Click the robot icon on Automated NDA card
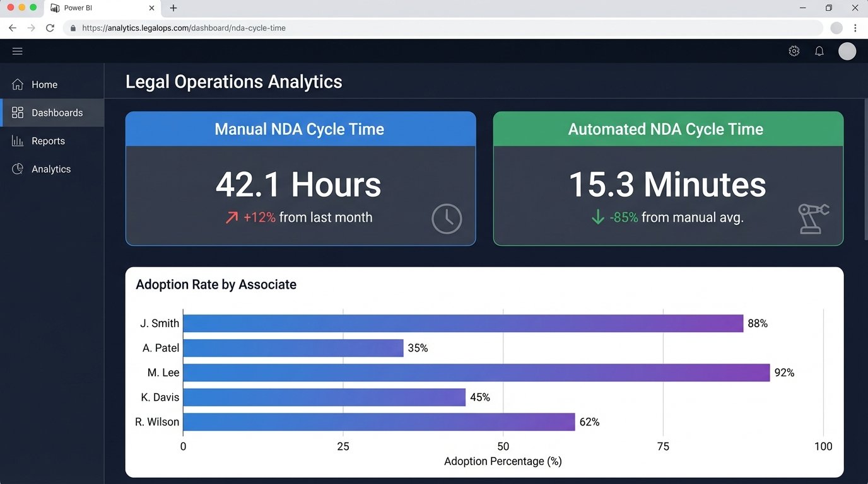This screenshot has width=868, height=484. 813,219
